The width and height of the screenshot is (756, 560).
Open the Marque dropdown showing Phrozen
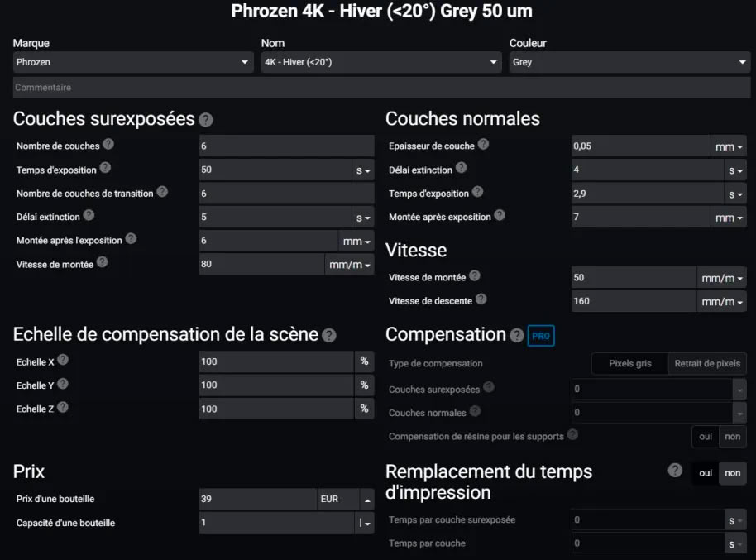(133, 62)
